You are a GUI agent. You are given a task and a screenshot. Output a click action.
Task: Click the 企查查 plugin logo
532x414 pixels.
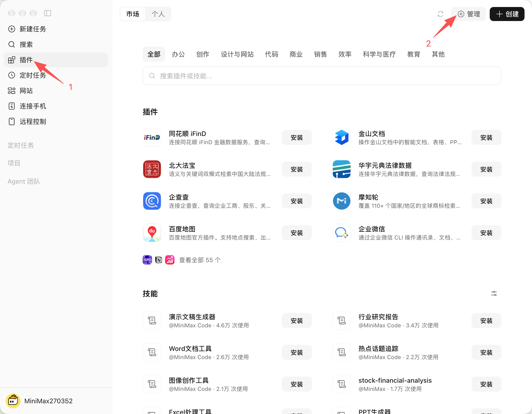pos(152,201)
